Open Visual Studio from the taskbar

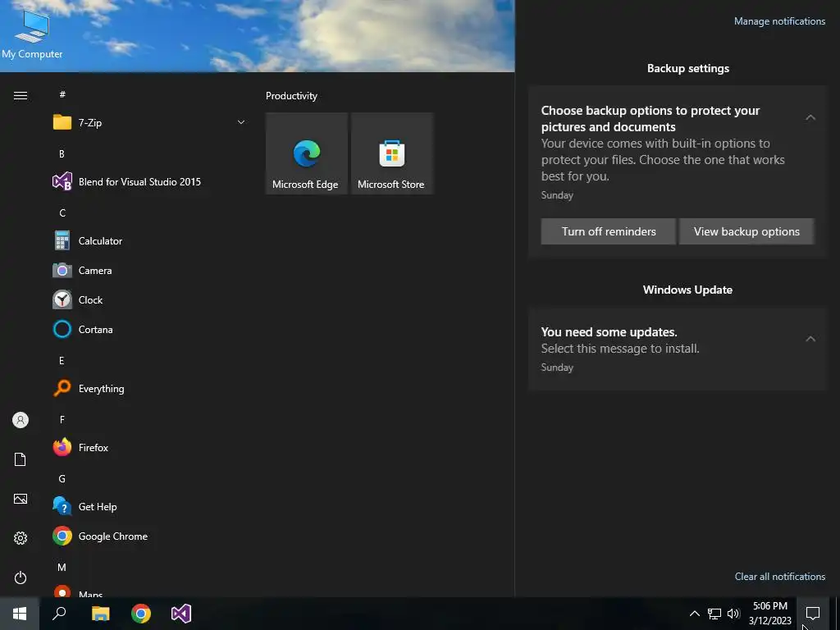(x=181, y=614)
